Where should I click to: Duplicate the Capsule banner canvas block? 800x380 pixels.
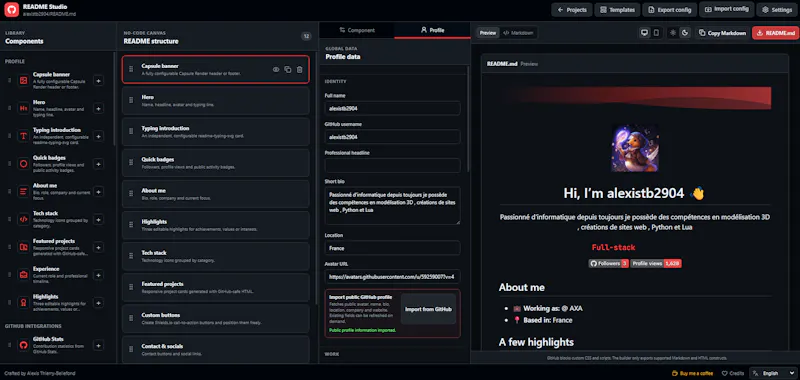point(288,69)
